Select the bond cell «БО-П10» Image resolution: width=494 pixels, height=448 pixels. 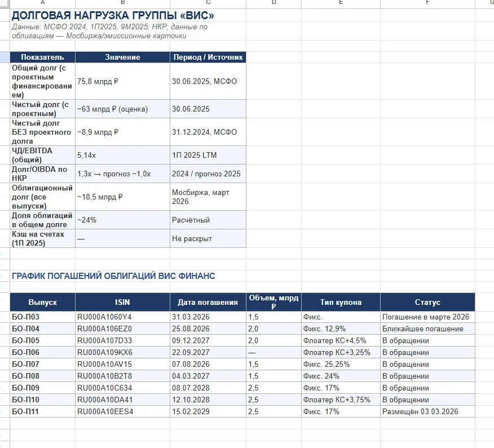[42, 400]
